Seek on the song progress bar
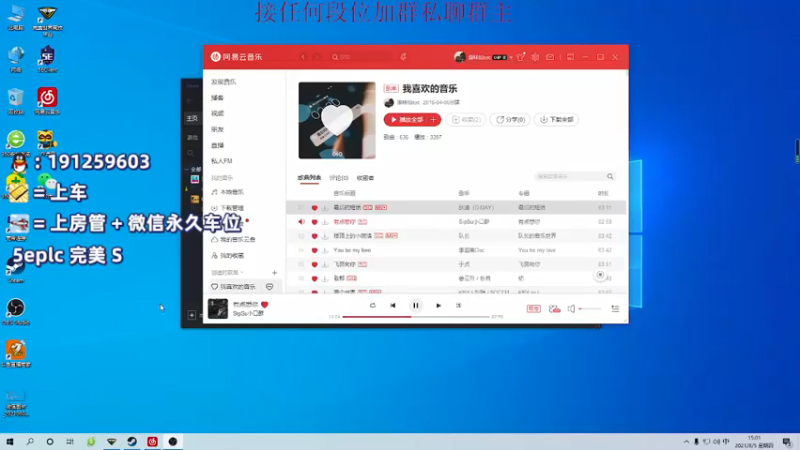This screenshot has height=450, width=800. click(x=416, y=317)
